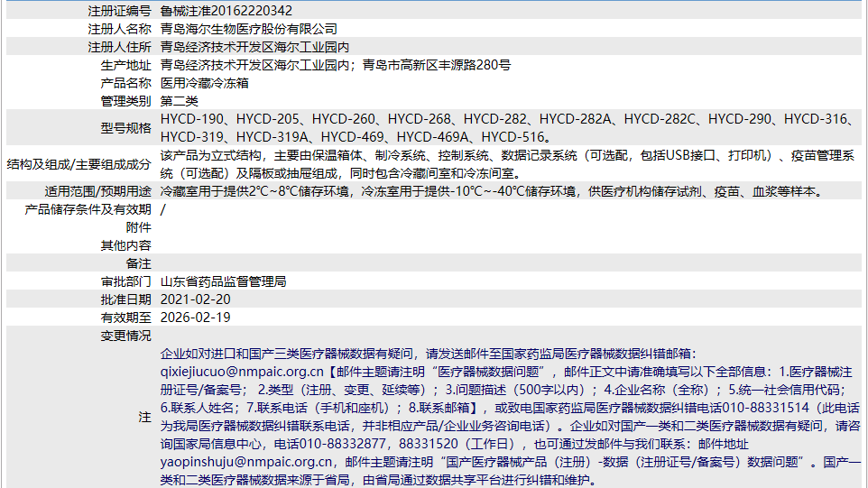Select product name 医用冷藏冷冻箱

204,83
